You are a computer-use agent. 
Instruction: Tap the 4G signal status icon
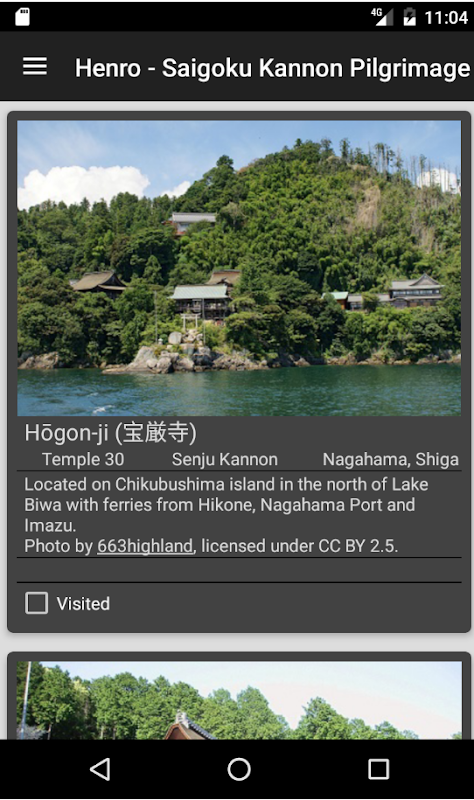(x=382, y=16)
